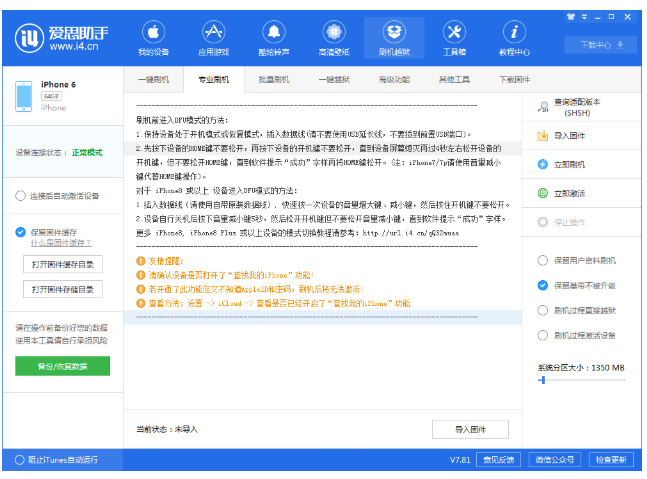Toggle the 保留固件缓存 checkbox
The image size is (647, 479).
point(21,231)
